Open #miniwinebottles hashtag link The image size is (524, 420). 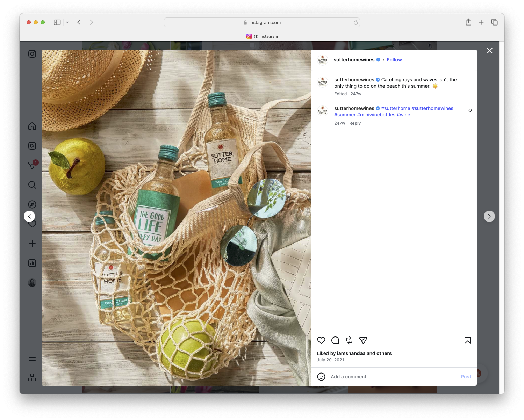(x=376, y=115)
